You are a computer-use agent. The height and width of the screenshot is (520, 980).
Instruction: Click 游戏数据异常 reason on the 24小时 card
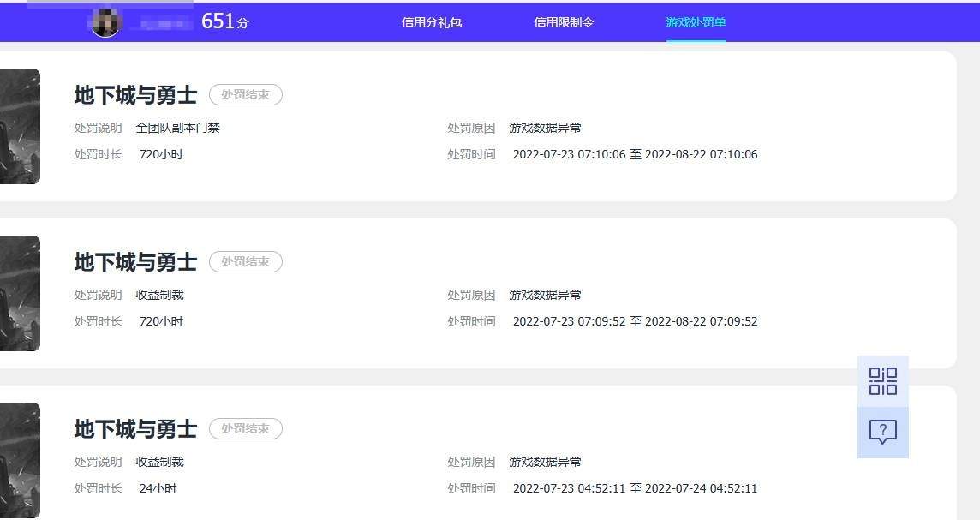[x=545, y=462]
